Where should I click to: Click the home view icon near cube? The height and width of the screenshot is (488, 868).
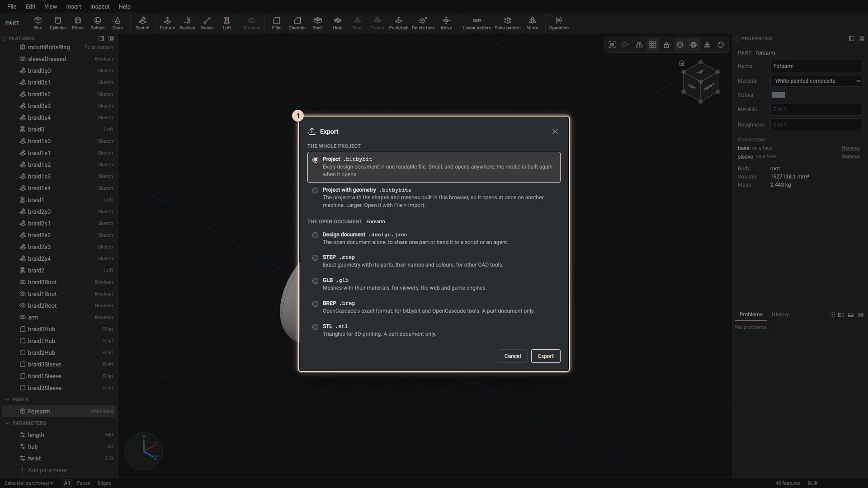tap(682, 63)
